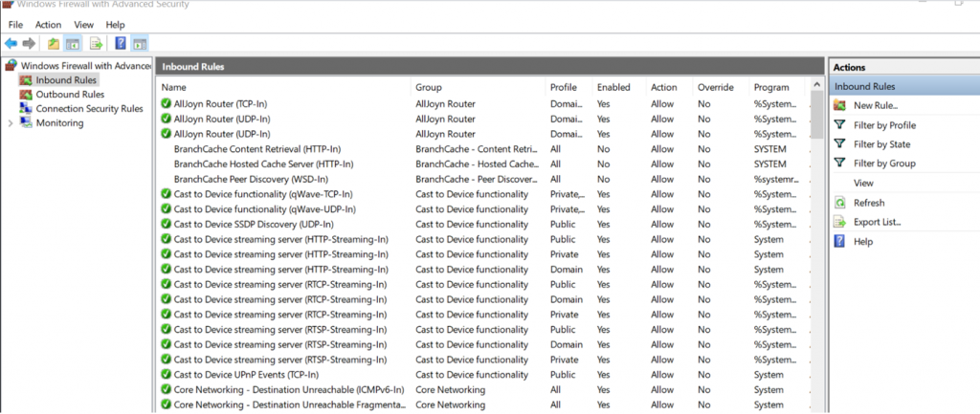The height and width of the screenshot is (414, 980).
Task: Select the BranchCache Hosted Cache Server (HTTP-In) rule
Action: [x=483, y=164]
